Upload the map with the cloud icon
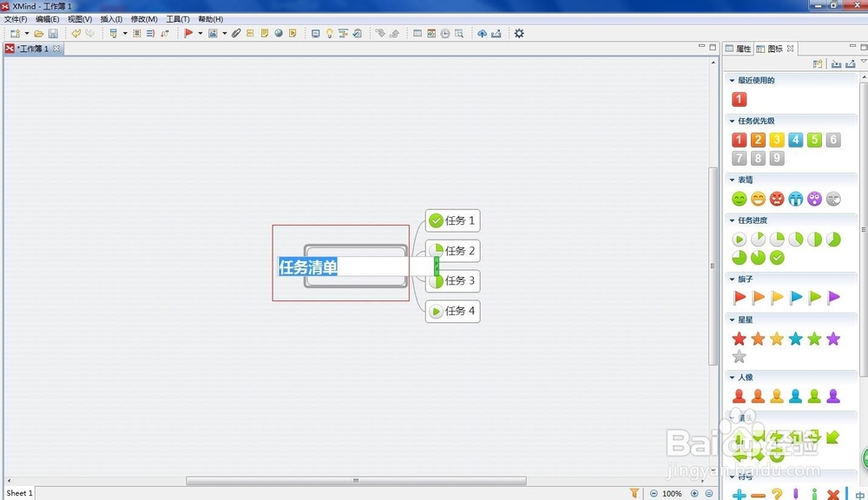868x500 pixels. point(482,33)
